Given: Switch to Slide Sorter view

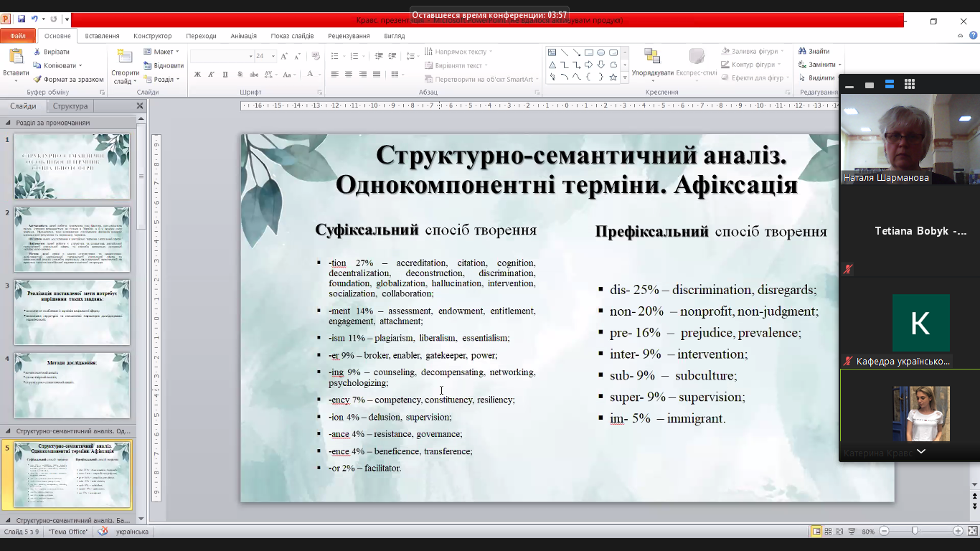Looking at the screenshot, I should pos(828,531).
